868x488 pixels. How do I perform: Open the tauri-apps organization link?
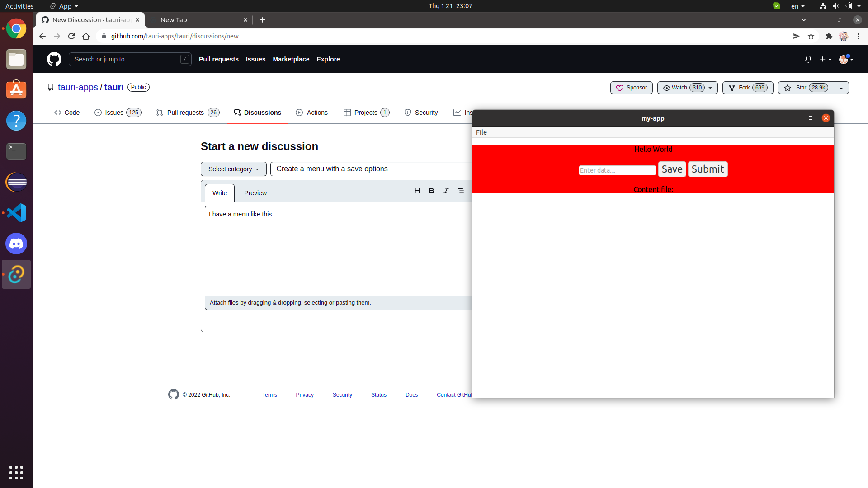[78, 87]
